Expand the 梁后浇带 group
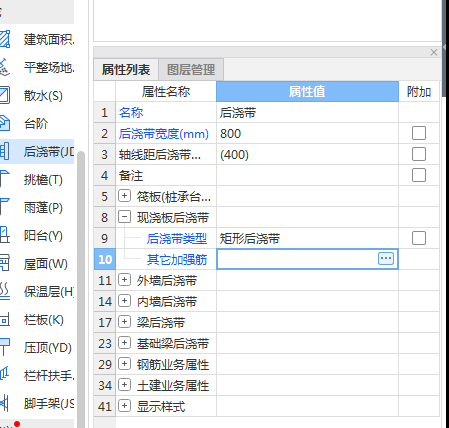The height and width of the screenshot is (428, 449). click(x=124, y=322)
